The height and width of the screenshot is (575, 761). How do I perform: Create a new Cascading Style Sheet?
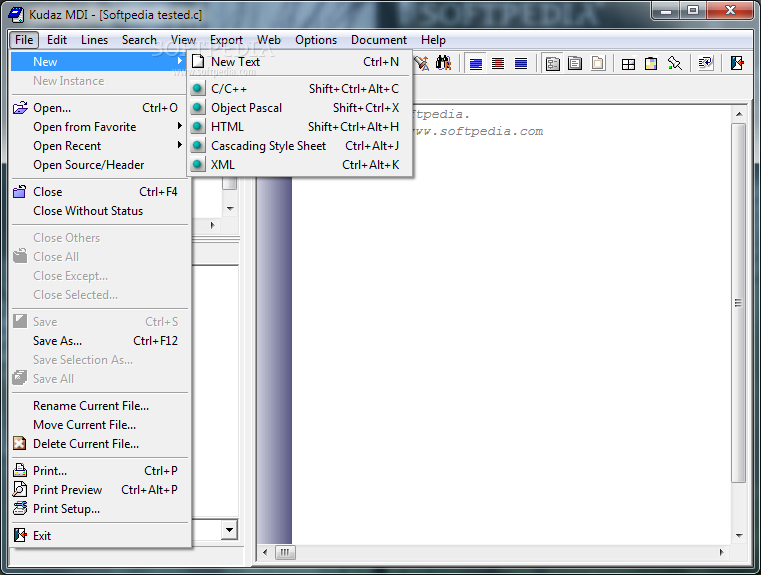click(x=300, y=146)
